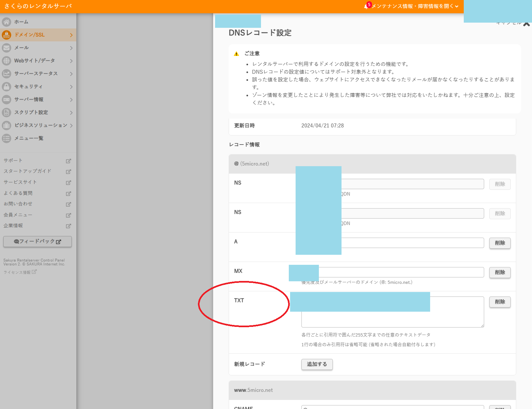Click the security padlock icon
The height and width of the screenshot is (409, 532).
pyautogui.click(x=6, y=87)
